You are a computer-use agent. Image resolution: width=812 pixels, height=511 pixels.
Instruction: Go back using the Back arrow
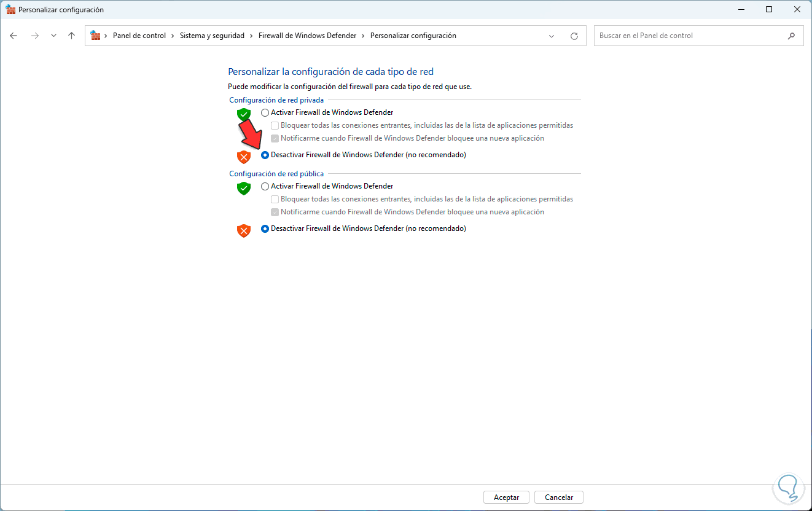click(14, 36)
